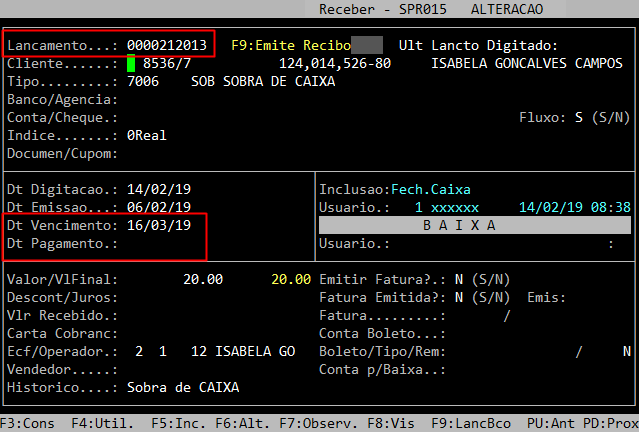
Task: Click the Dt Vencimento date 16/03/19
Action: [159, 225]
